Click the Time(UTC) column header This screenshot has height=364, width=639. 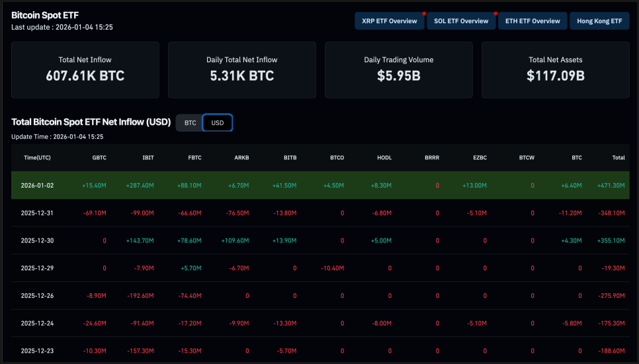(37, 158)
